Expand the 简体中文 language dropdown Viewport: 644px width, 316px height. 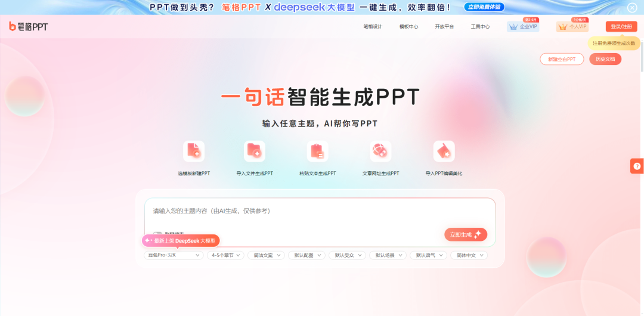click(469, 255)
